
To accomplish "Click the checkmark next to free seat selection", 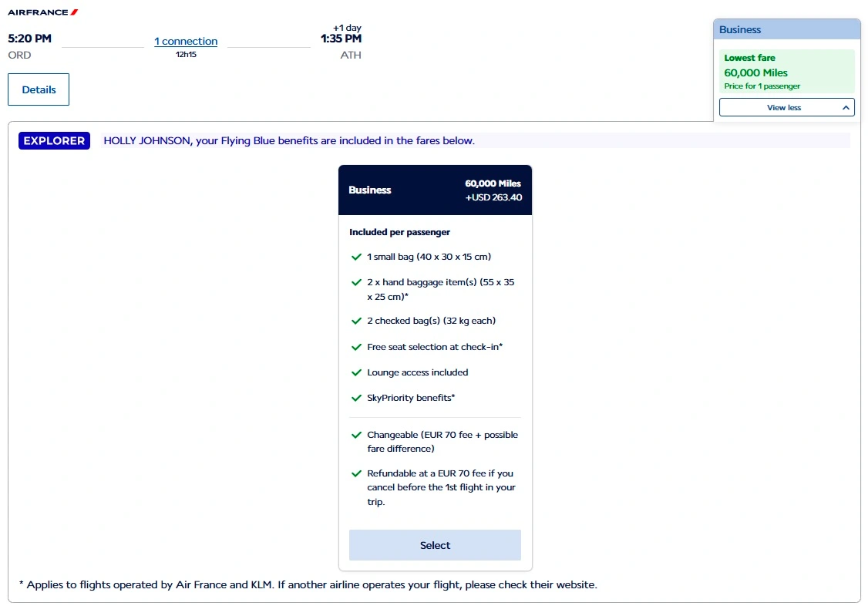I will click(x=356, y=347).
